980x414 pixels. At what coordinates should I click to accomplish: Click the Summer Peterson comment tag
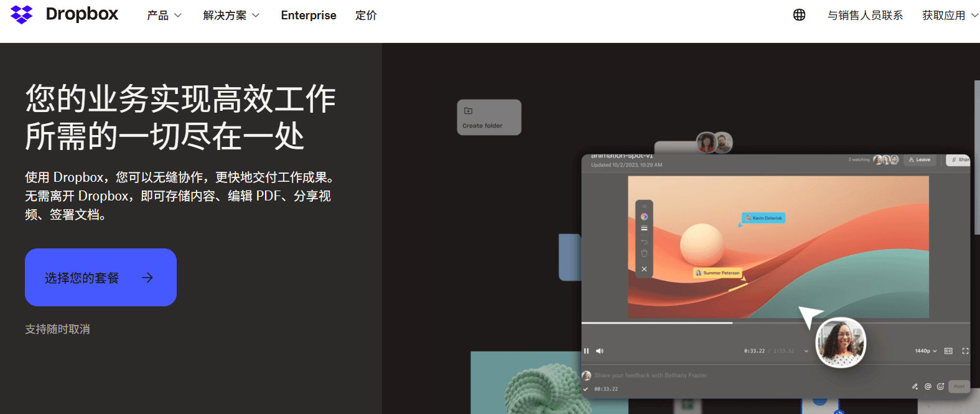coord(717,273)
